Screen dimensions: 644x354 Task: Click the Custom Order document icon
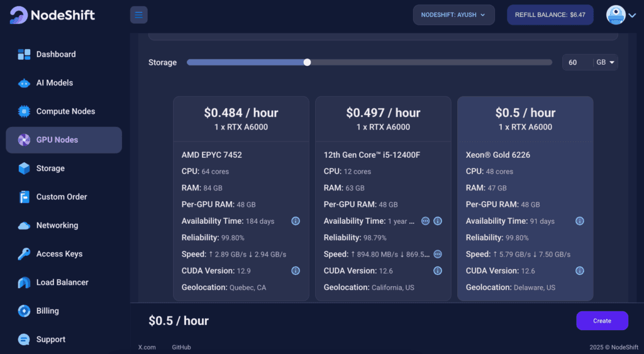[x=25, y=197]
